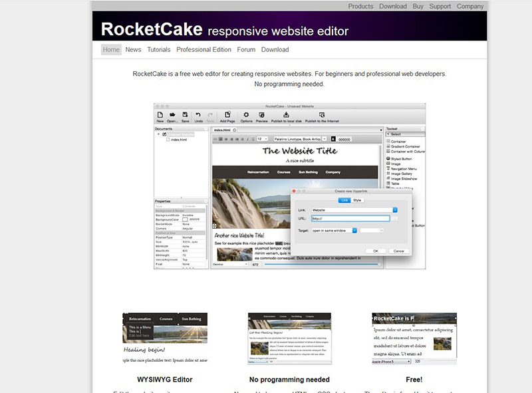
Task: Click the page width slider below editor
Action: [x=322, y=265]
